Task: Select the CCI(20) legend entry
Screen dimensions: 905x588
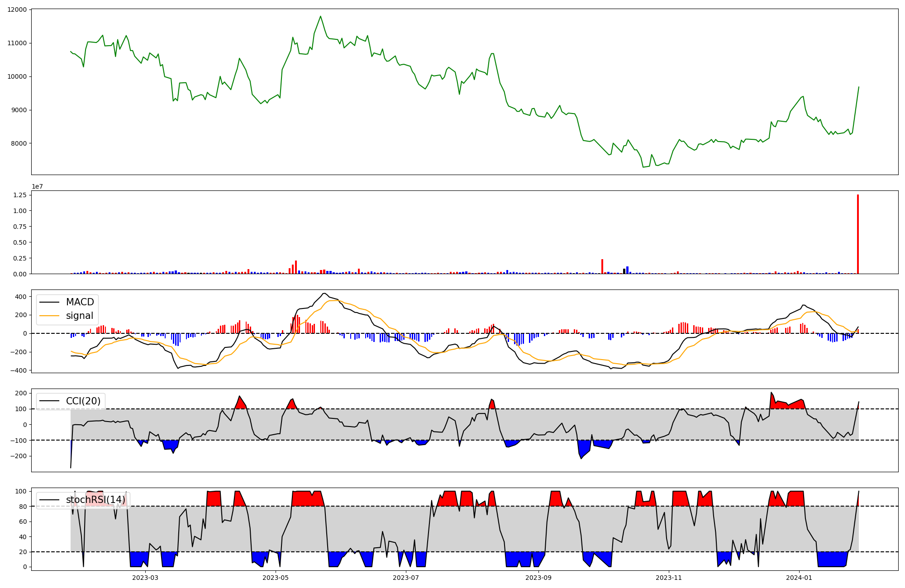Action: (x=83, y=401)
